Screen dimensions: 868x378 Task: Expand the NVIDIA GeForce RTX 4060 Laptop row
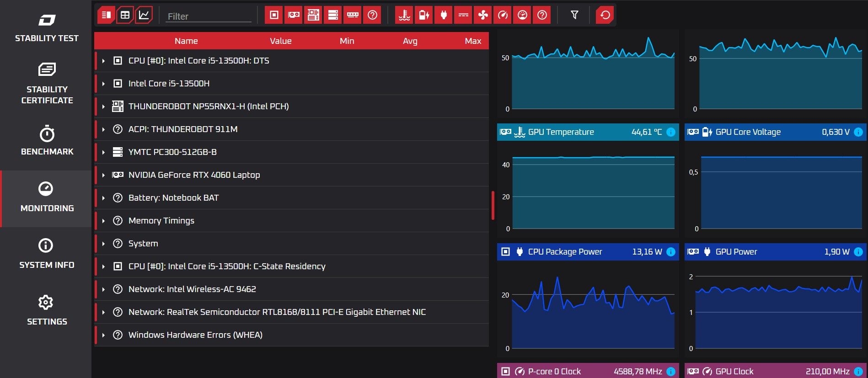(104, 175)
